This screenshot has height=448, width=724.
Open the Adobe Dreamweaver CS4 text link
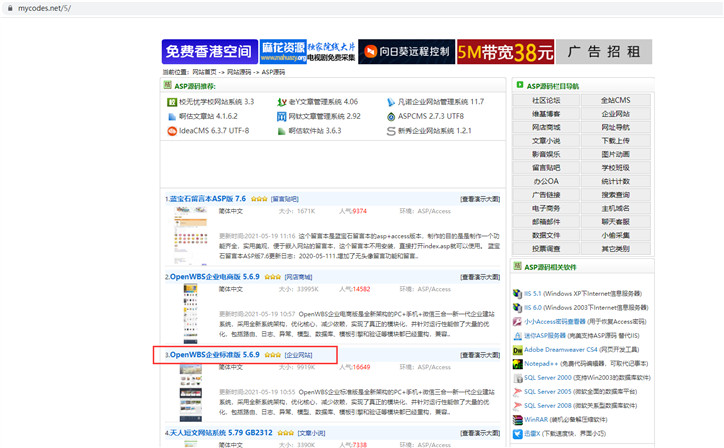561,350
